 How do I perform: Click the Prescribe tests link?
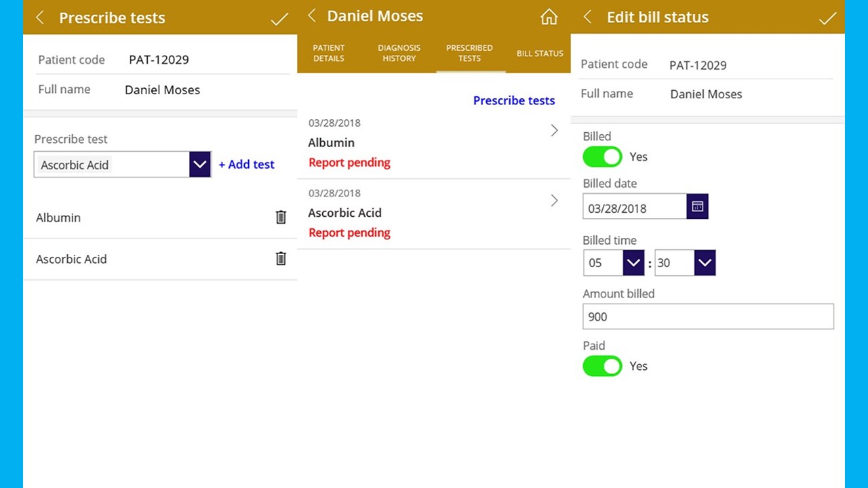point(514,100)
